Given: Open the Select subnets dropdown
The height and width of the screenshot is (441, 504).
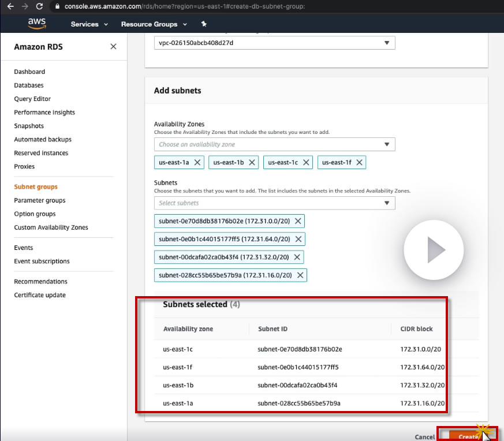Looking at the screenshot, I should 275,203.
